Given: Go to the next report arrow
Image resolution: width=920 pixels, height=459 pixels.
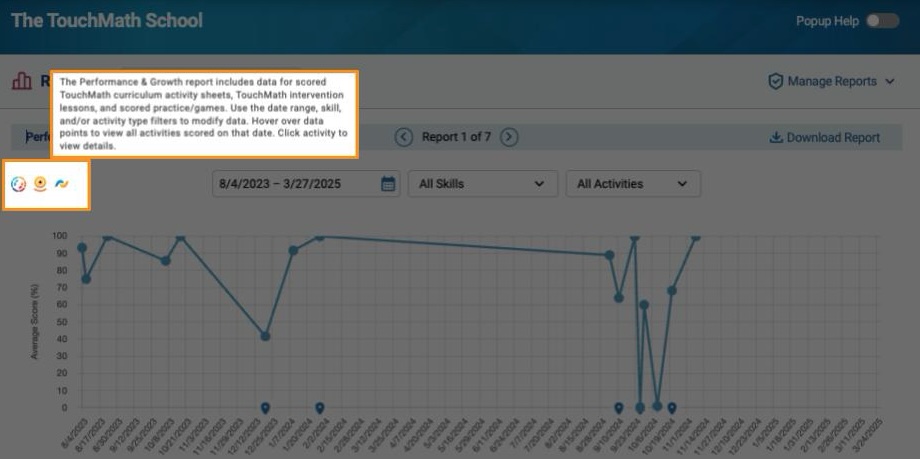Looking at the screenshot, I should pos(509,137).
